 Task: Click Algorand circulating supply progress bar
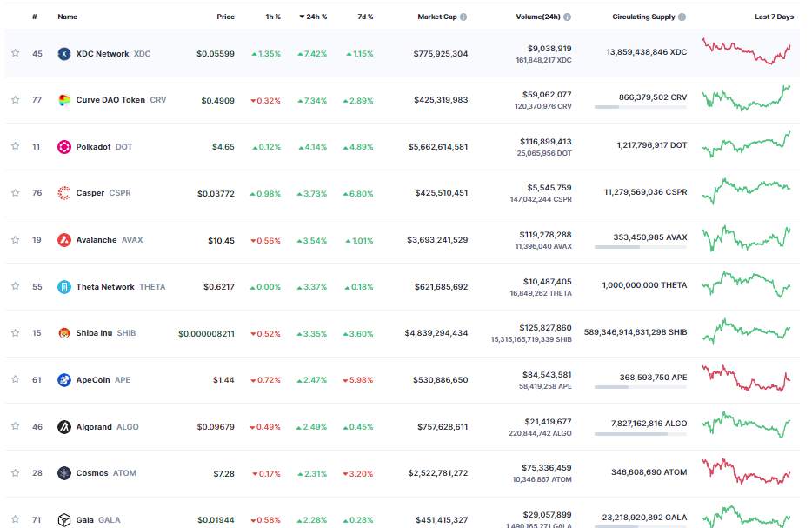pyautogui.click(x=641, y=433)
